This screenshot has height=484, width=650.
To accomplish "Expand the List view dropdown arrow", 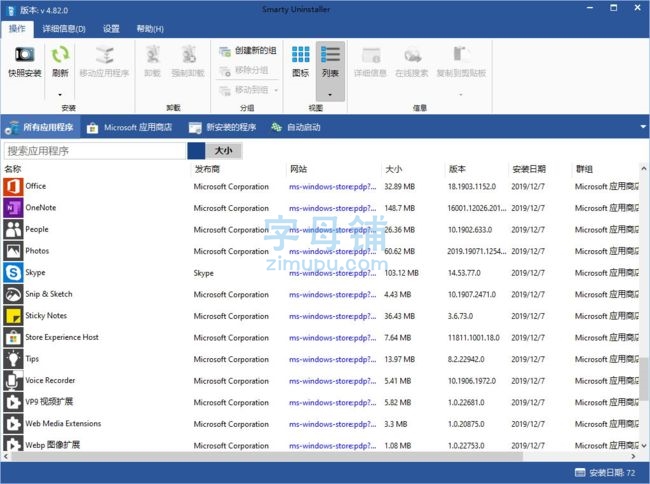I will 330,94.
